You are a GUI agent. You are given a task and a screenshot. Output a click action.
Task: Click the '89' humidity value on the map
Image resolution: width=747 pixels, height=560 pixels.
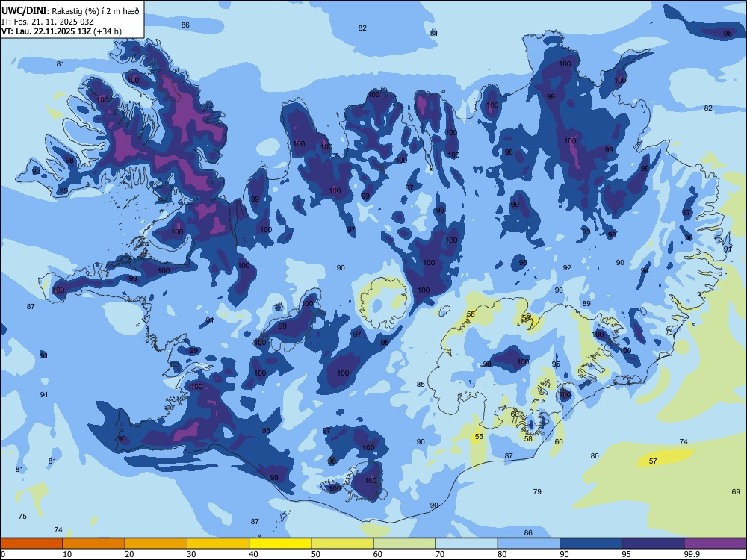tap(586, 303)
